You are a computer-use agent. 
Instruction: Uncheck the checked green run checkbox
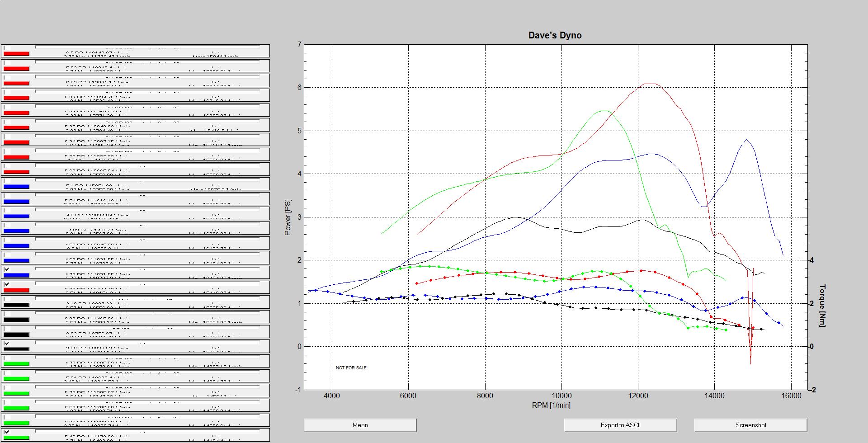(7, 432)
